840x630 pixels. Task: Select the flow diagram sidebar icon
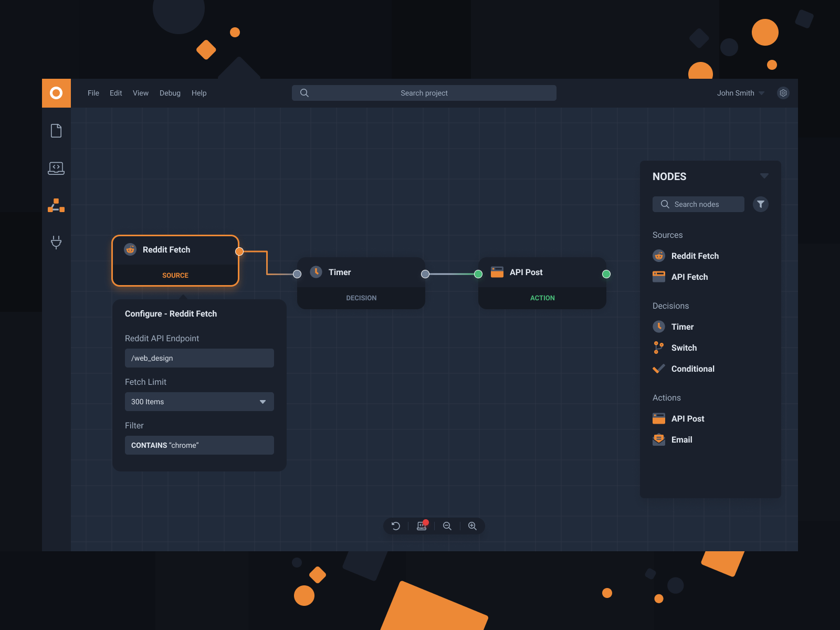click(56, 205)
